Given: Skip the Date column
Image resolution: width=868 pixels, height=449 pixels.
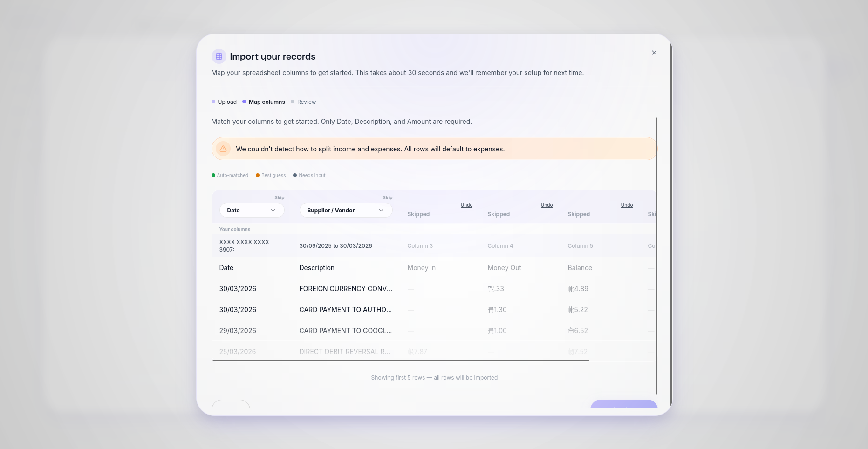Looking at the screenshot, I should [x=280, y=197].
